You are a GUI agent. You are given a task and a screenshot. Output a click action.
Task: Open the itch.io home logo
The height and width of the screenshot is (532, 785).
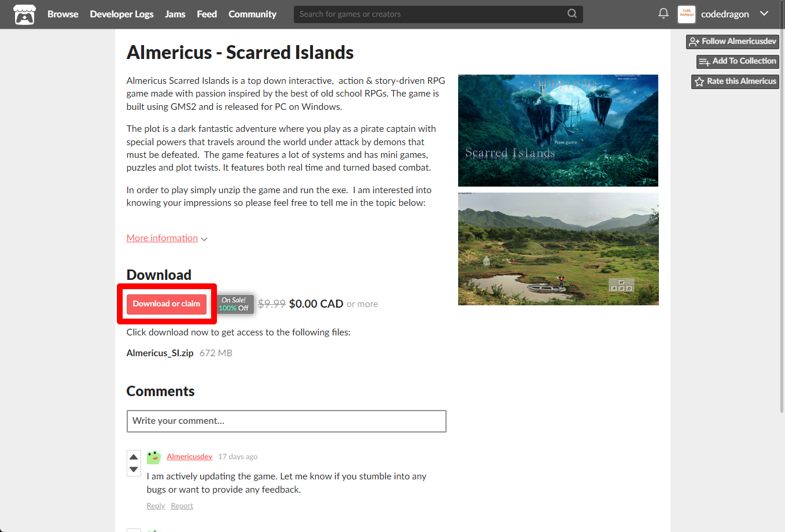(x=24, y=14)
